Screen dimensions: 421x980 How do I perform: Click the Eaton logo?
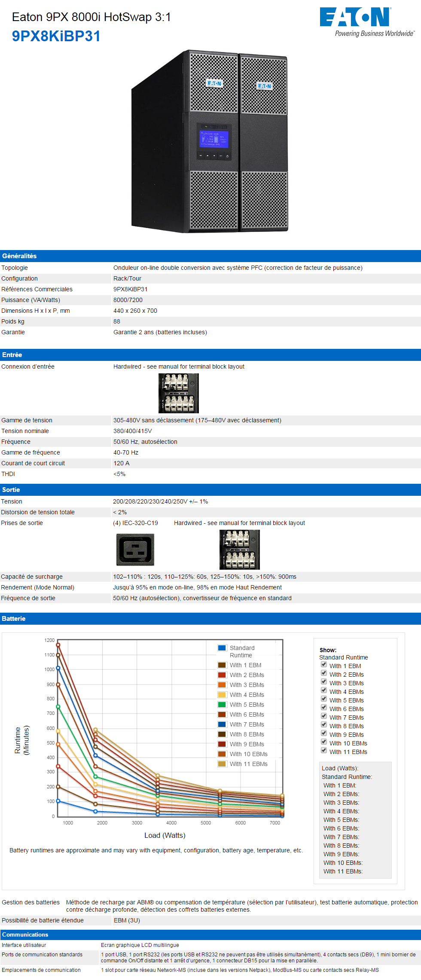coord(367,22)
